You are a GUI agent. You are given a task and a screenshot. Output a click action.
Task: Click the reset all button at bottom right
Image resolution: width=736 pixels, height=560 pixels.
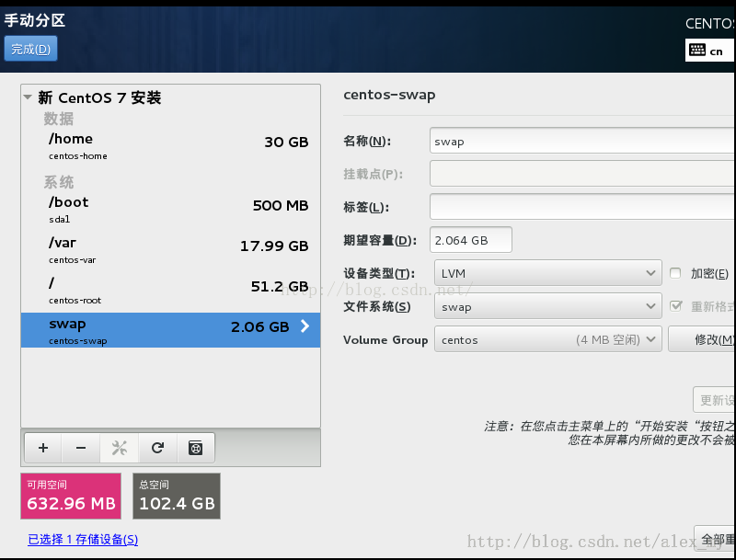coord(715,539)
